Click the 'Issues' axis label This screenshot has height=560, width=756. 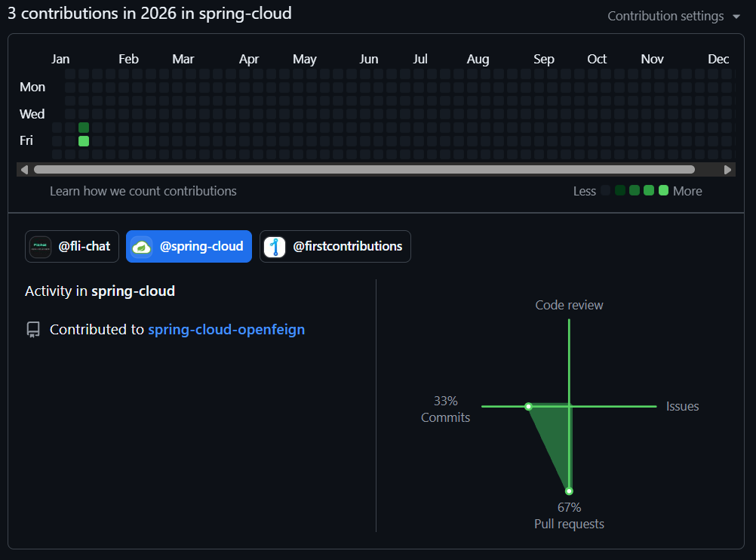tap(682, 406)
